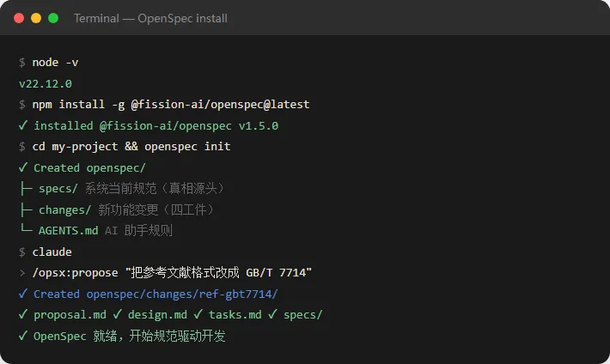Click the claude command line
Viewport: 610px width, 364px height.
[52, 252]
